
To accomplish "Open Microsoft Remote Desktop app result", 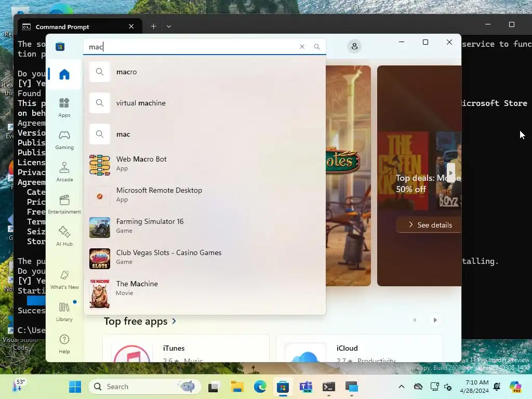I will click(x=205, y=196).
